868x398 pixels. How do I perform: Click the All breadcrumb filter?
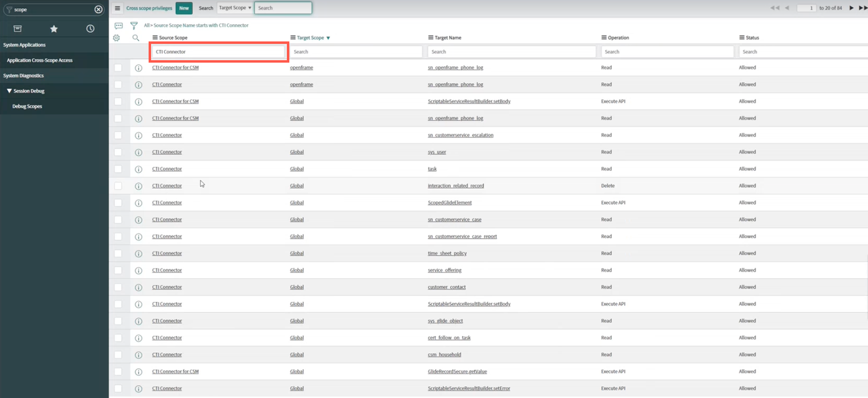click(x=146, y=25)
